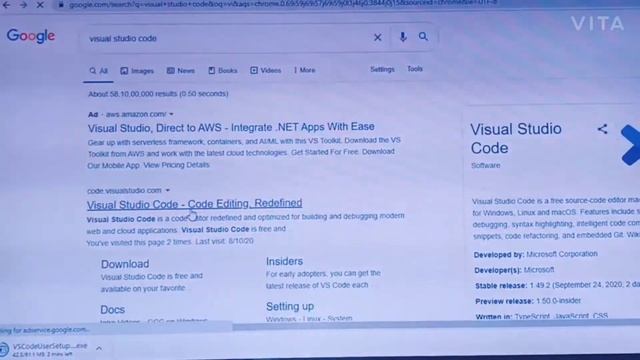Open 'Visual Studio, Direct to AWS' ad link
The image size is (640, 360).
[x=231, y=127]
